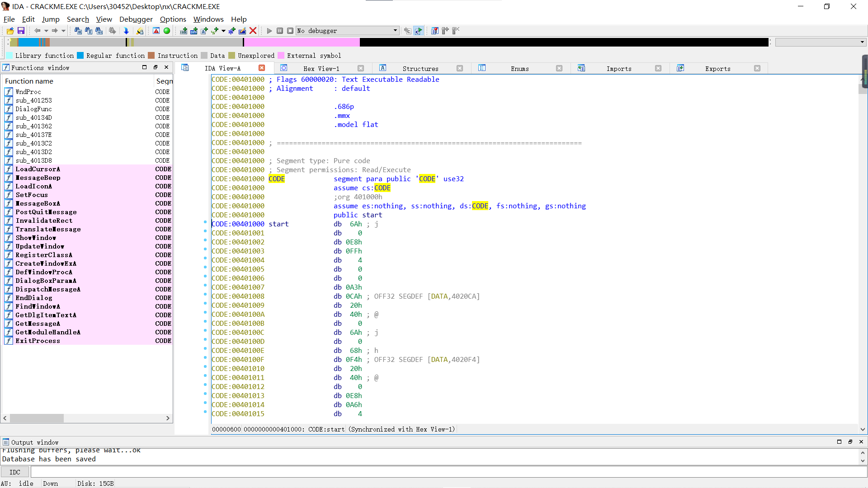This screenshot has width=868, height=488.
Task: Close the Functions window panel
Action: click(x=166, y=67)
